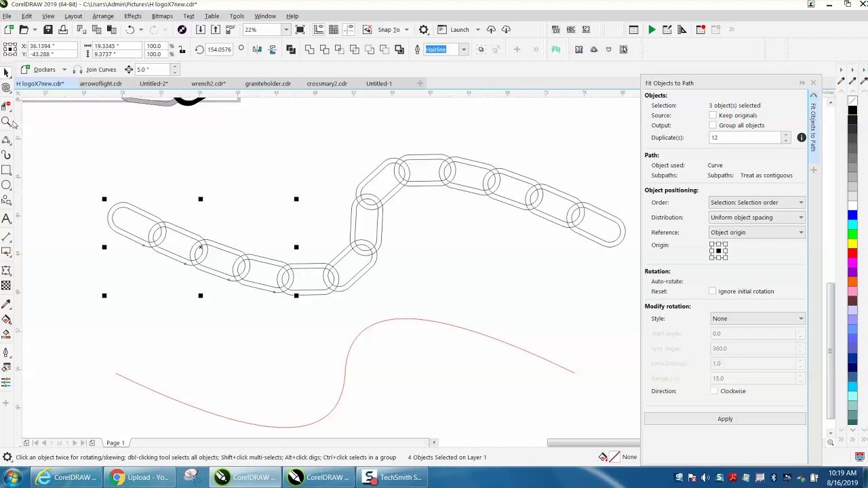868x488 pixels.
Task: Check the Group all objects option
Action: tap(713, 125)
